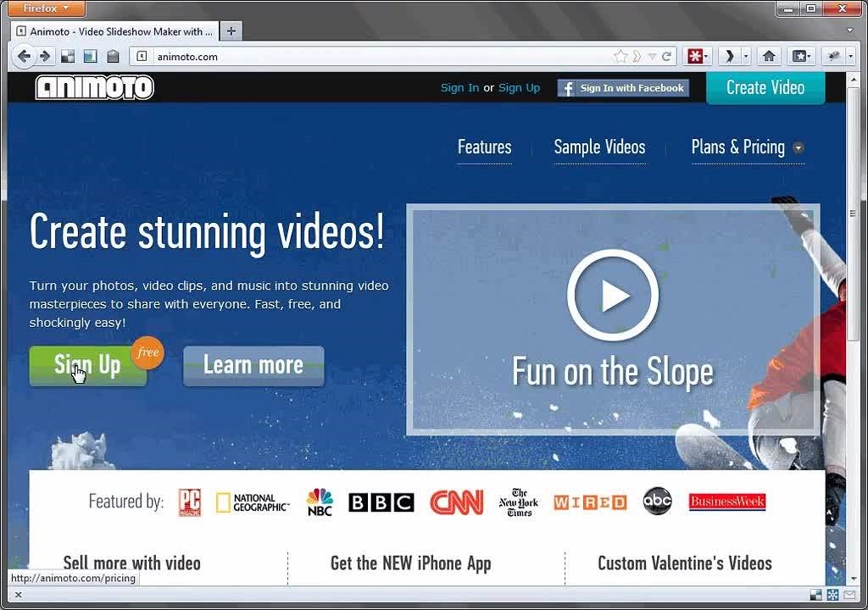Click the NBC peacock logo
The height and width of the screenshot is (610, 868).
point(320,502)
